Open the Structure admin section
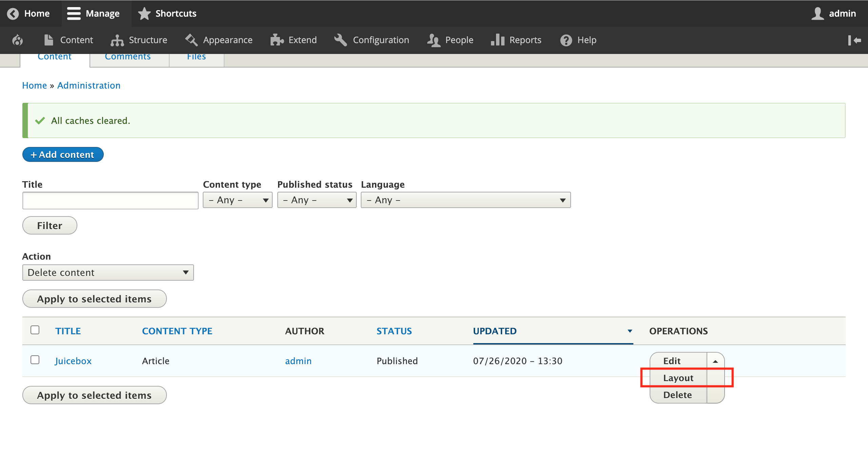Viewport: 868px width, 468px height. pos(147,40)
